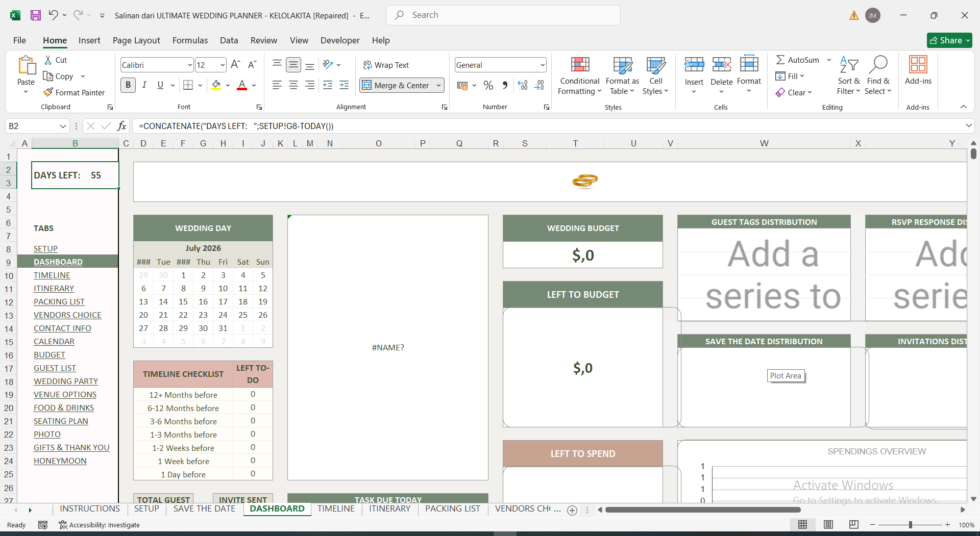Expand the General number format dropdown
The image size is (980, 536).
click(x=542, y=65)
